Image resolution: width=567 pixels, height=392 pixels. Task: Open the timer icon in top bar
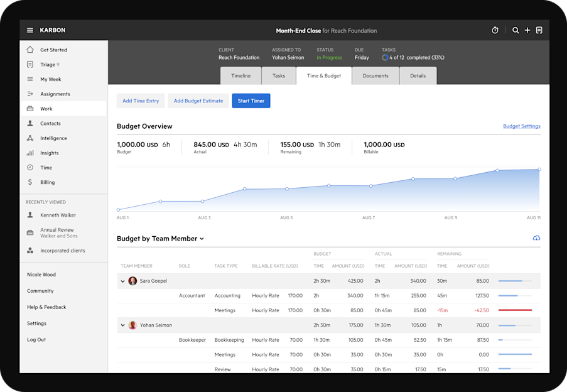pos(495,30)
